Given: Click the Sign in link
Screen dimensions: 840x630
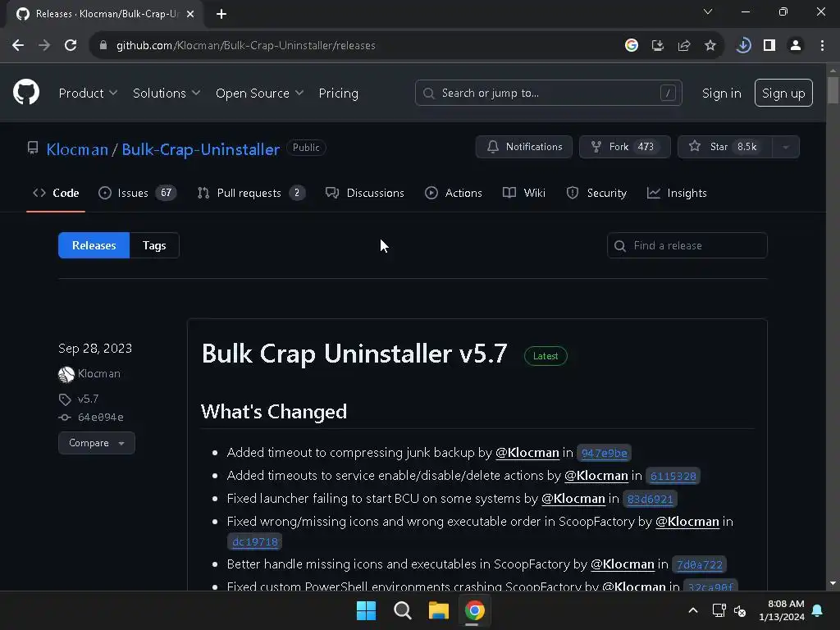Looking at the screenshot, I should click(x=722, y=94).
